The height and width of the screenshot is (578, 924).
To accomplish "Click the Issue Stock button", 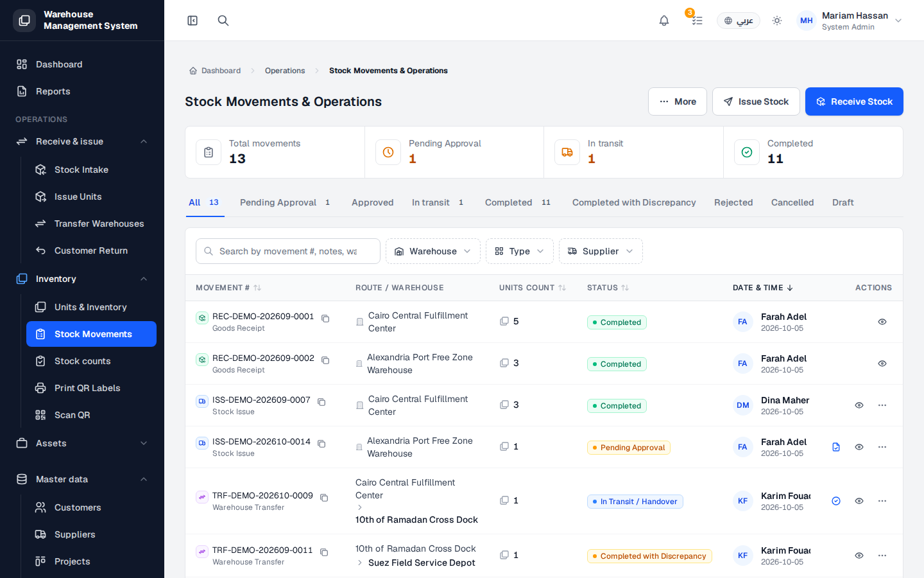I will pyautogui.click(x=756, y=101).
